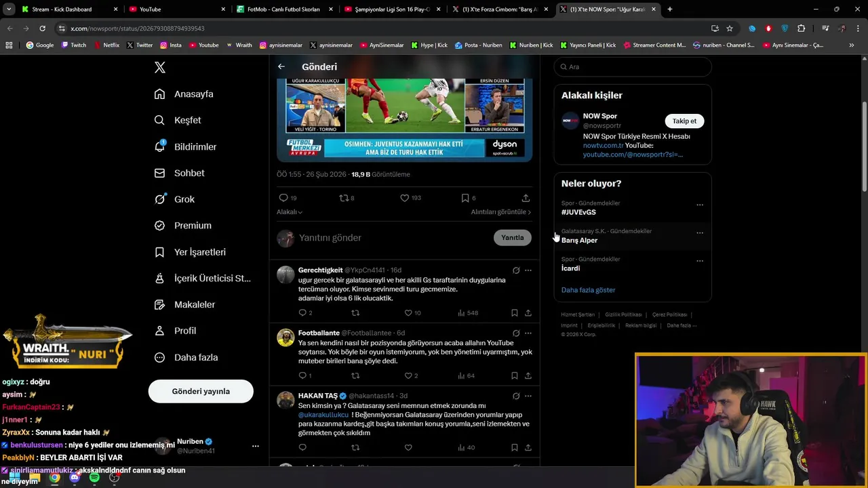Click the @ukarakullukcu mention link
Image resolution: width=868 pixels, height=488 pixels.
(x=323, y=415)
